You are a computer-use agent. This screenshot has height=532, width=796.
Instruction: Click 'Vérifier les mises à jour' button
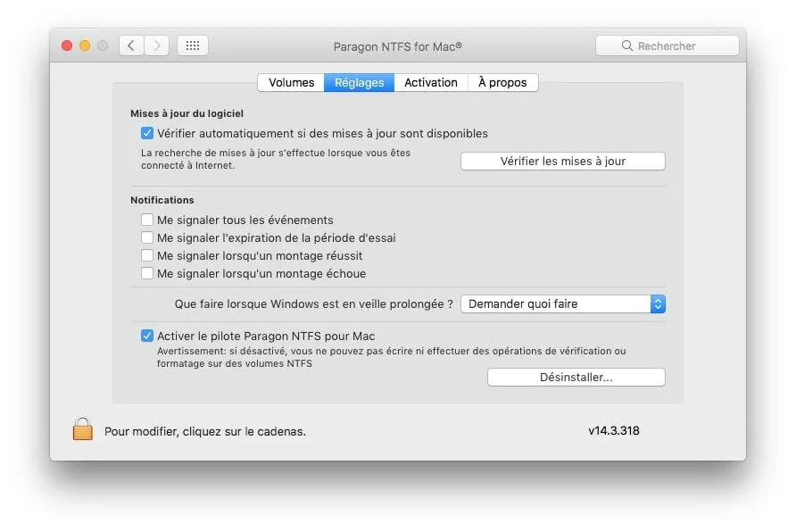(x=563, y=161)
